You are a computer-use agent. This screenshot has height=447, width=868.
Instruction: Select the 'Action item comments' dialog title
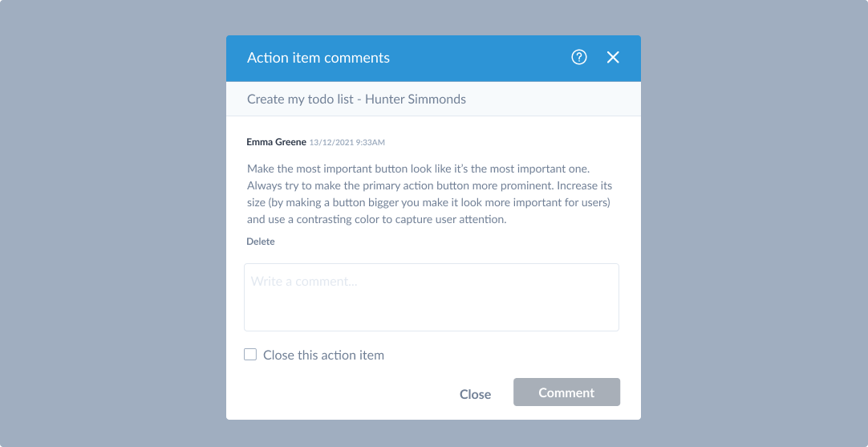pyautogui.click(x=318, y=58)
